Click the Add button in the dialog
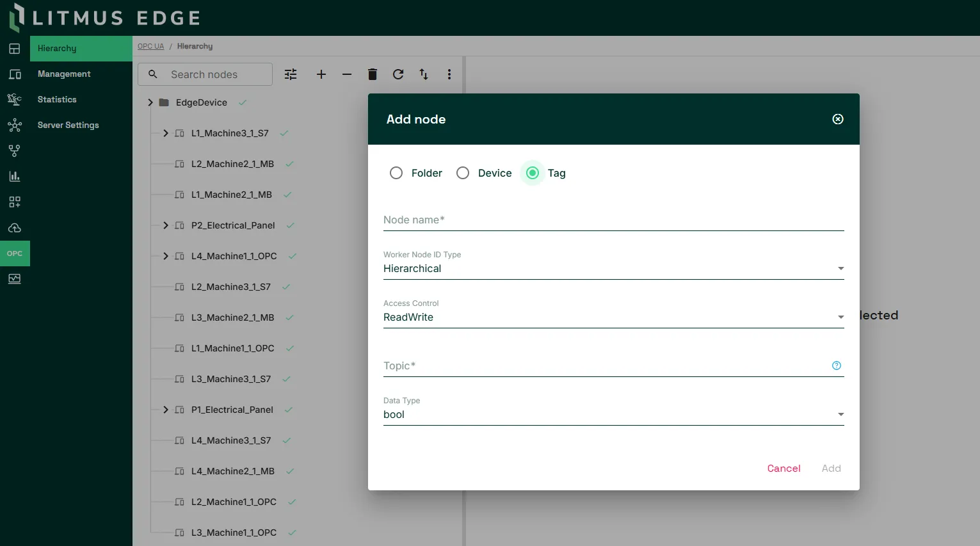Image resolution: width=980 pixels, height=546 pixels. [x=831, y=469]
